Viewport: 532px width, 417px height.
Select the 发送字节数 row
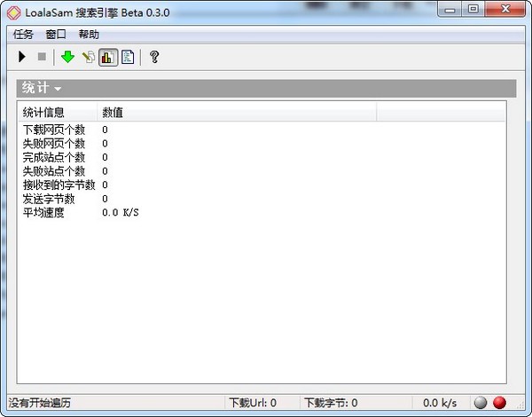point(262,199)
